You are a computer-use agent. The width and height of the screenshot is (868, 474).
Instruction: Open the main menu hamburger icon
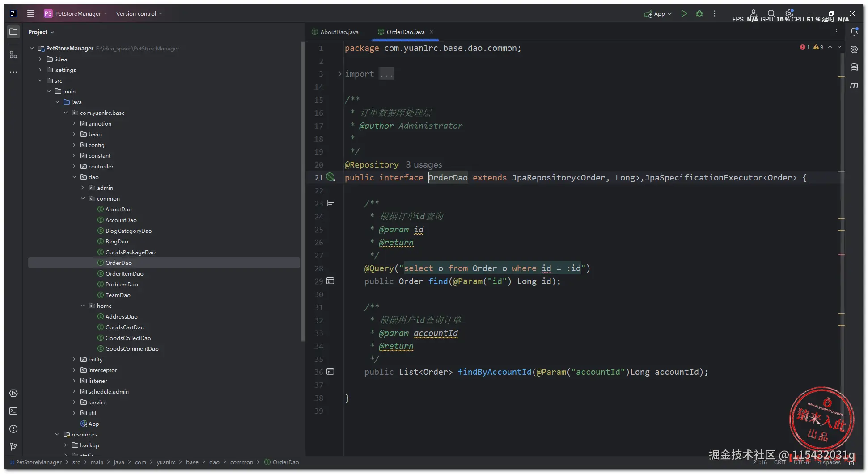[31, 13]
